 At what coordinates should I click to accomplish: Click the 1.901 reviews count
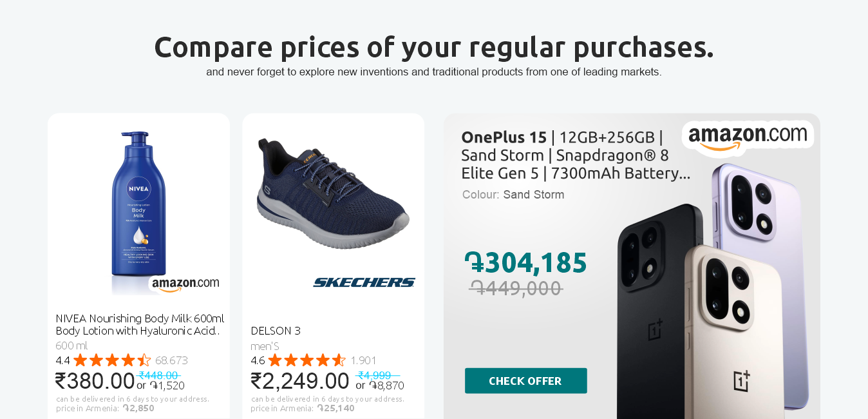pos(363,360)
